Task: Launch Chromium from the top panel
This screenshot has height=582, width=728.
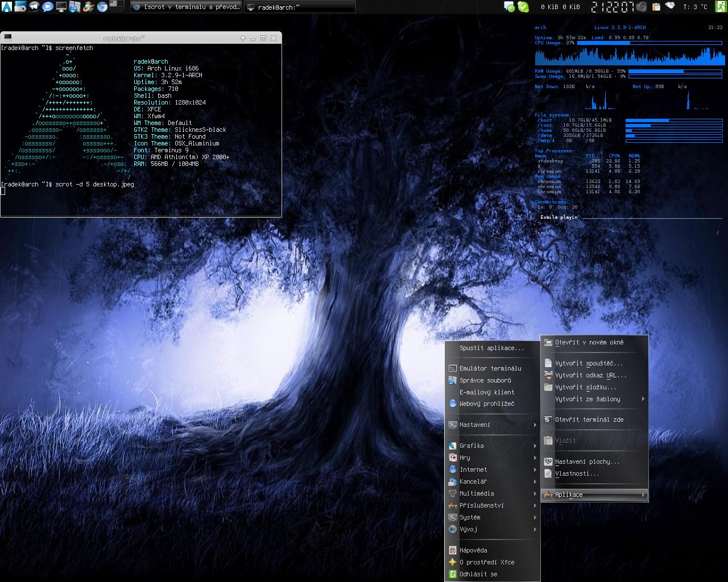Action: click(x=102, y=7)
